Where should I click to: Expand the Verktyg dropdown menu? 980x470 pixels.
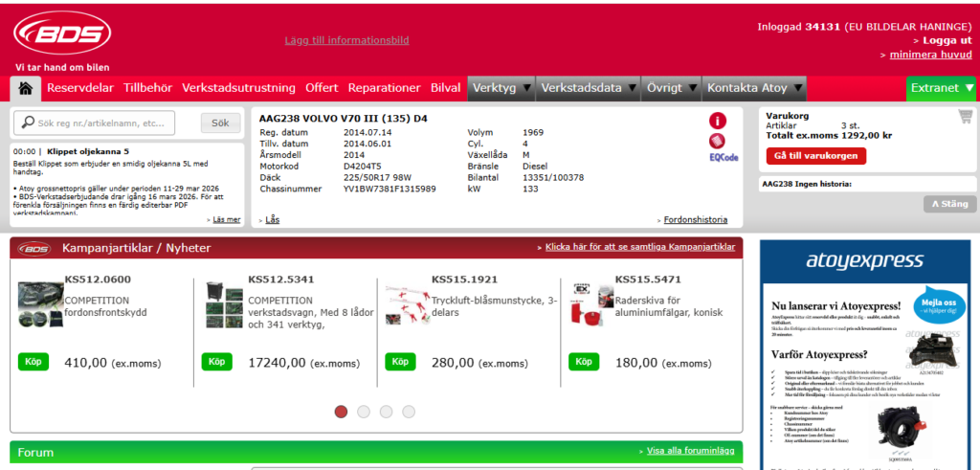pyautogui.click(x=501, y=88)
